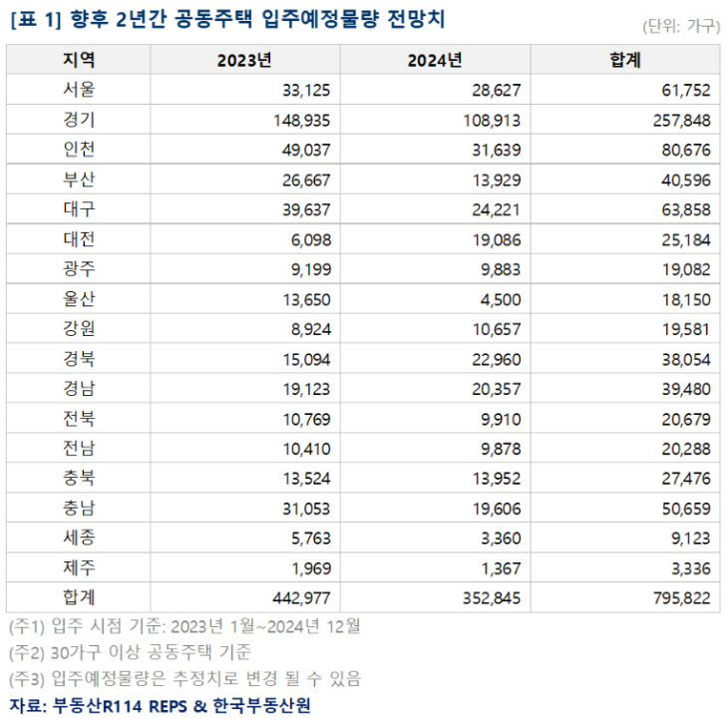
Task: Click the value 31,639
Action: tap(497, 150)
